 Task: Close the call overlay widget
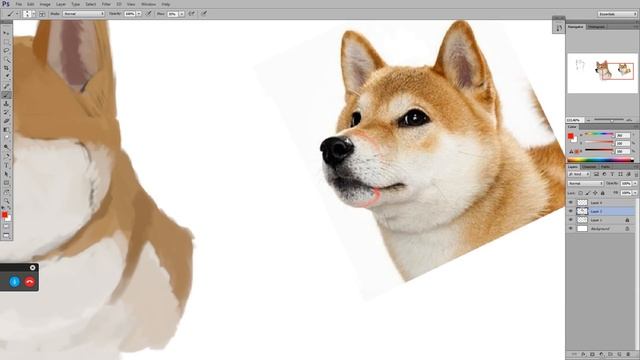click(33, 268)
